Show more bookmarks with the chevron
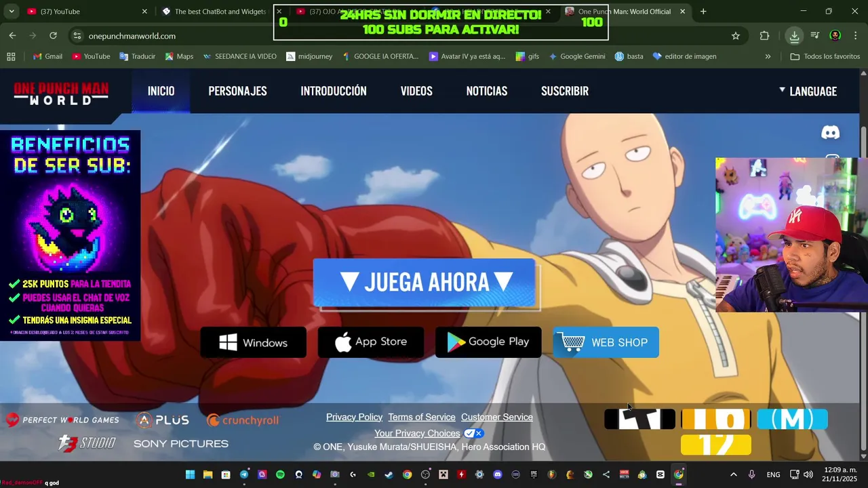868x488 pixels. (x=768, y=56)
